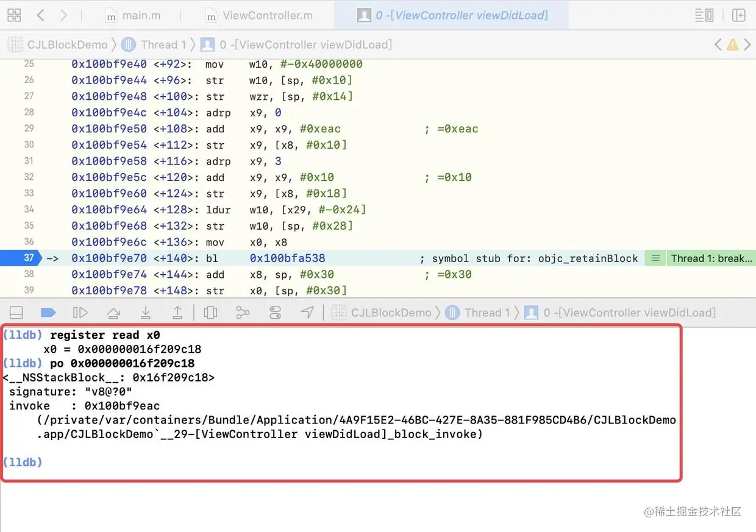
Task: Click line number 25 in gutter
Action: coord(29,63)
